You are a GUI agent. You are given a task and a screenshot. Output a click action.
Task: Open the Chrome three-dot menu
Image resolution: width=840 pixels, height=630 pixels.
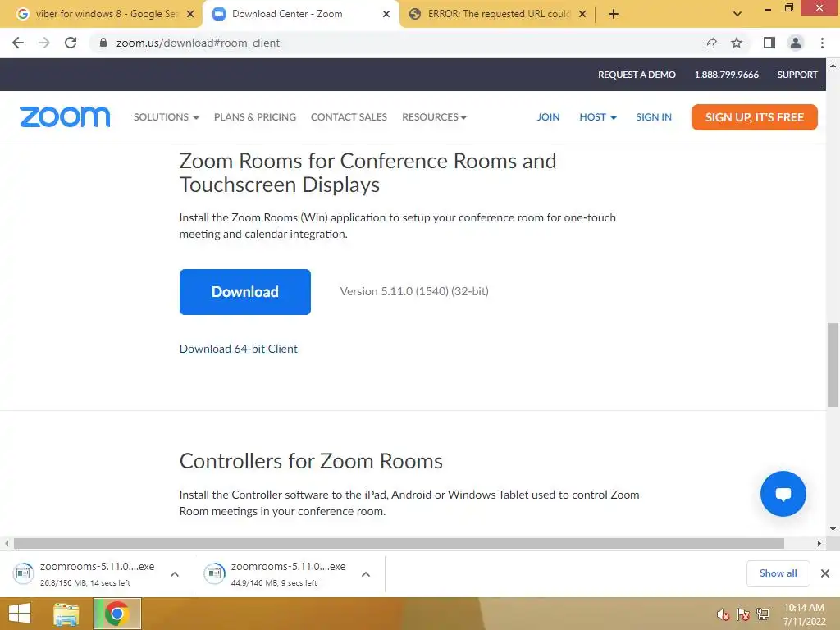click(822, 43)
